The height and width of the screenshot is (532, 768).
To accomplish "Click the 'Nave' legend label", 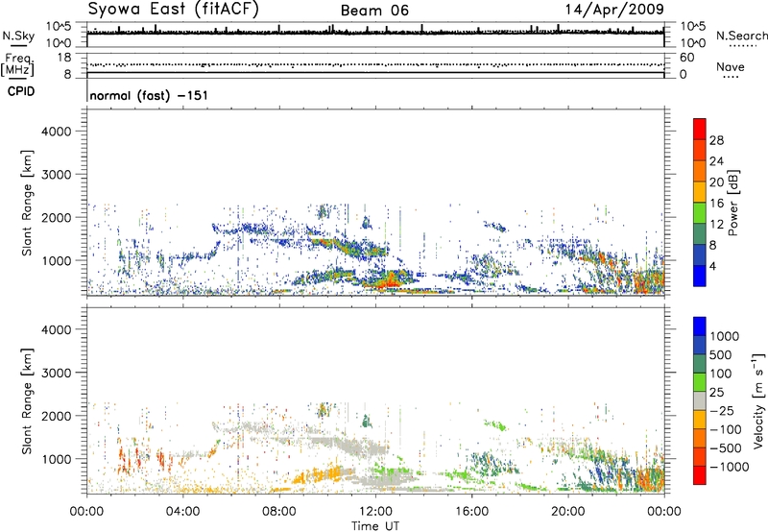I will coord(731,66).
